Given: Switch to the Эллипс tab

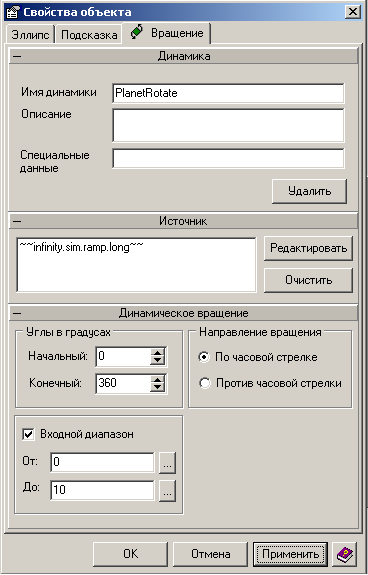Looking at the screenshot, I should (30, 35).
